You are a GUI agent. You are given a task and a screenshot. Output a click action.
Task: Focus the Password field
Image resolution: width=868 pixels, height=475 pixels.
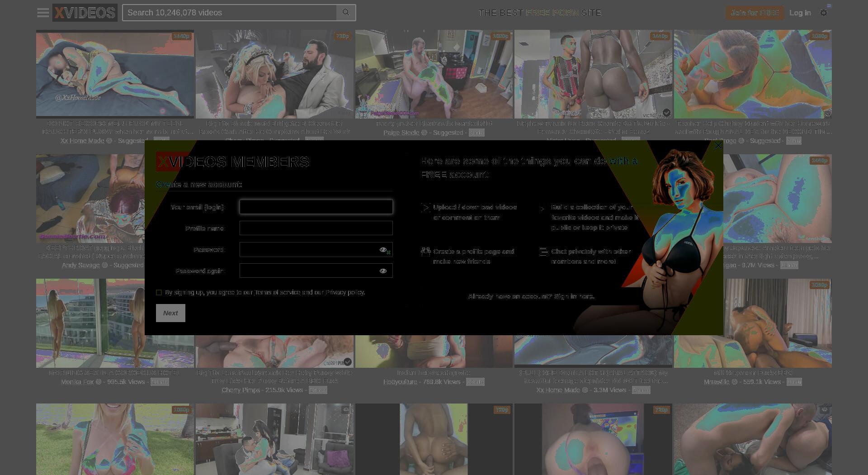click(x=316, y=249)
